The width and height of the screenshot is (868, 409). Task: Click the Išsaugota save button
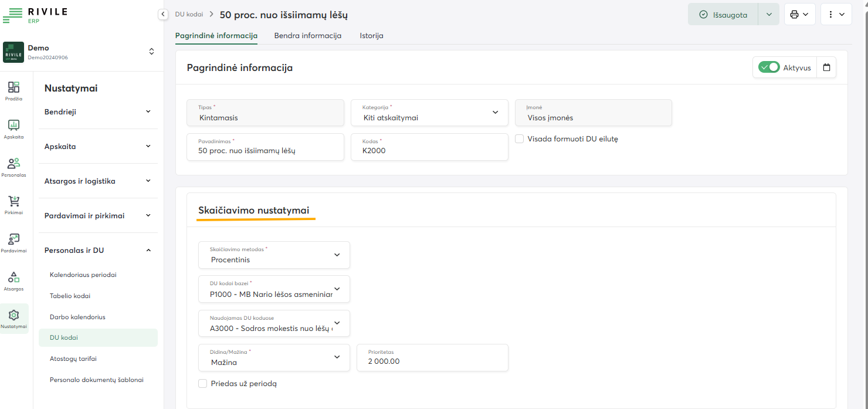[x=723, y=15]
